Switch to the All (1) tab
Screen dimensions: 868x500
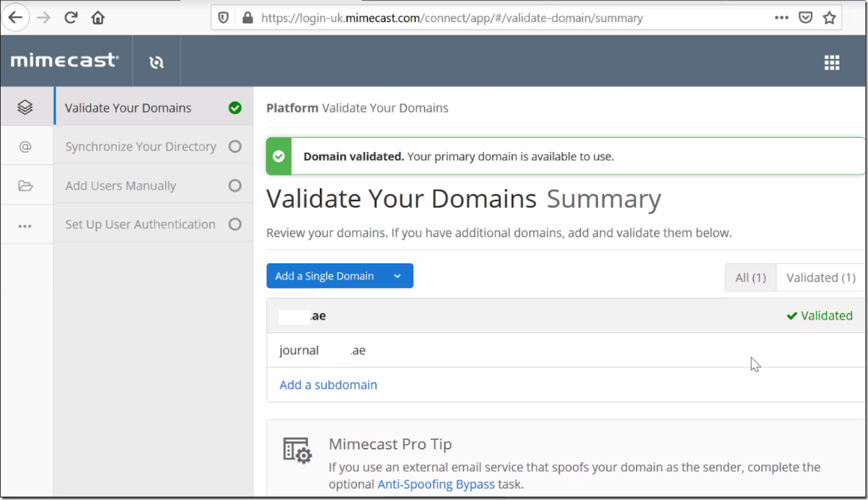pos(750,277)
